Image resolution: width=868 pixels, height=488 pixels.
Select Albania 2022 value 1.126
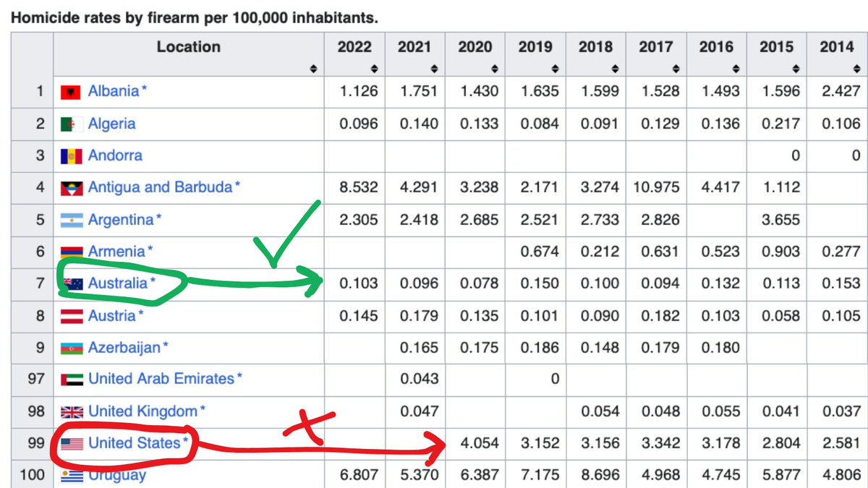click(x=359, y=92)
